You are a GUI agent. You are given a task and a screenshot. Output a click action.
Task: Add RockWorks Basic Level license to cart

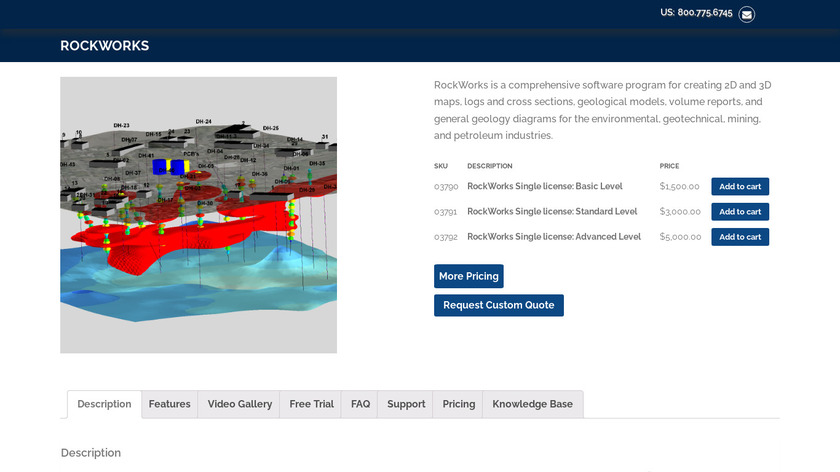[x=739, y=186]
